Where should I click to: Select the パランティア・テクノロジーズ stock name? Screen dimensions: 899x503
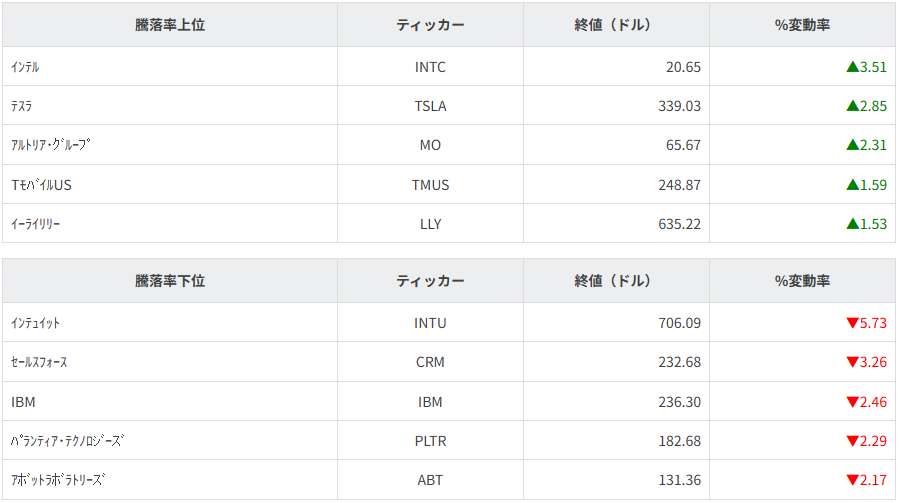point(67,441)
